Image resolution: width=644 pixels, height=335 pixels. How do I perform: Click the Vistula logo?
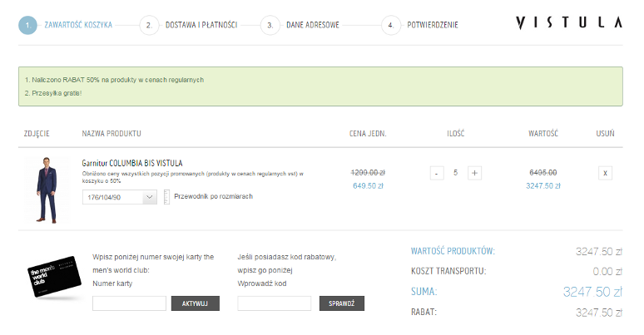pyautogui.click(x=569, y=22)
